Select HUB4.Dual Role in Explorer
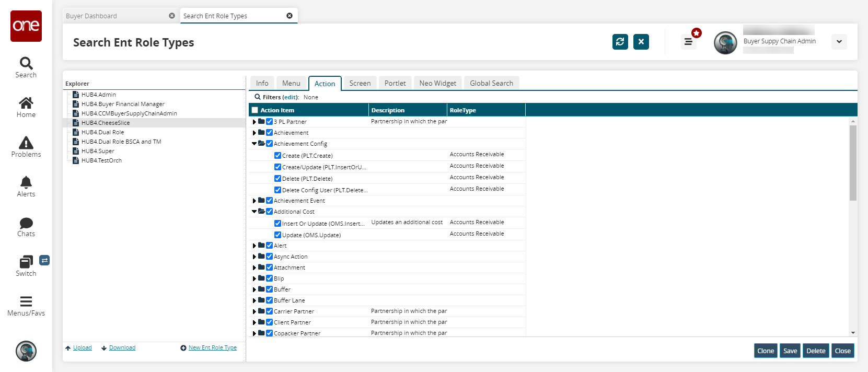868x372 pixels. tap(102, 132)
